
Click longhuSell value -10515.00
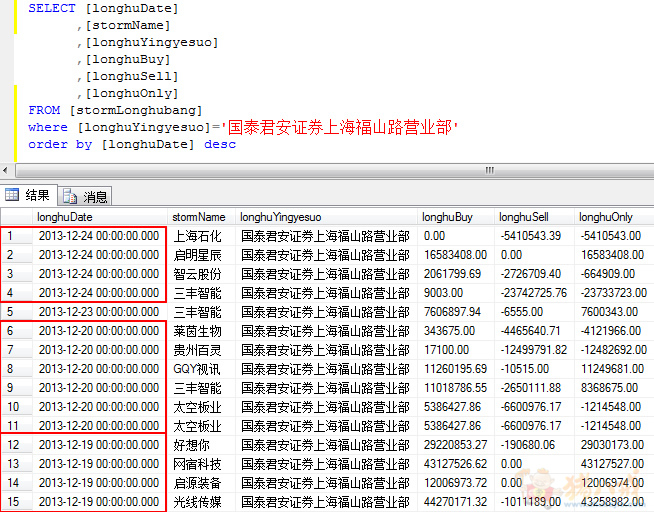(x=525, y=369)
